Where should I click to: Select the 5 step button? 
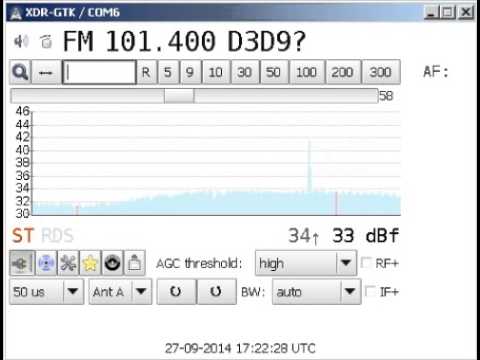pyautogui.click(x=168, y=72)
